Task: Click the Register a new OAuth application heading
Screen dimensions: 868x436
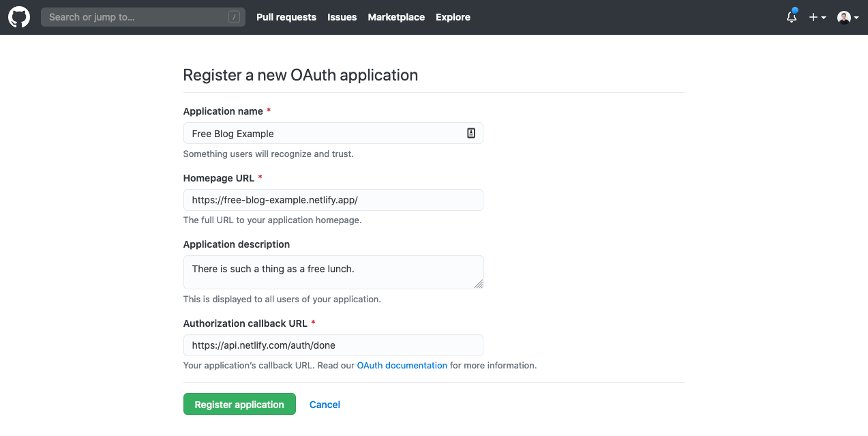Action: [x=301, y=75]
